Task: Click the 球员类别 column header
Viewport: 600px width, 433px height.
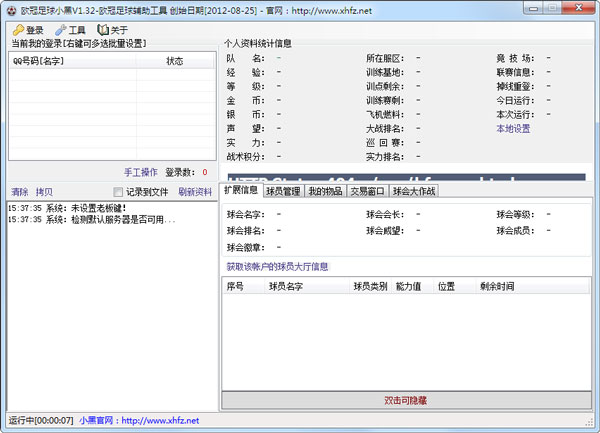Action: coord(370,286)
